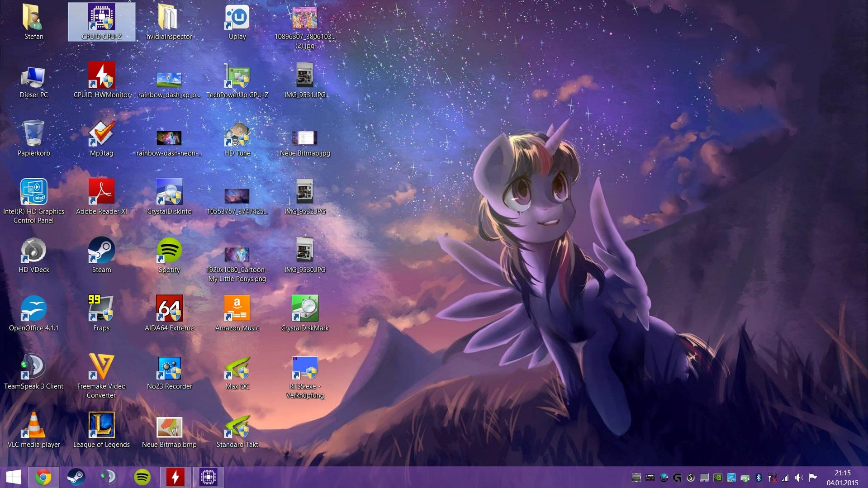Select the CPUID CPU-Z desktop shortcut
This screenshot has width=868, height=488.
101,23
